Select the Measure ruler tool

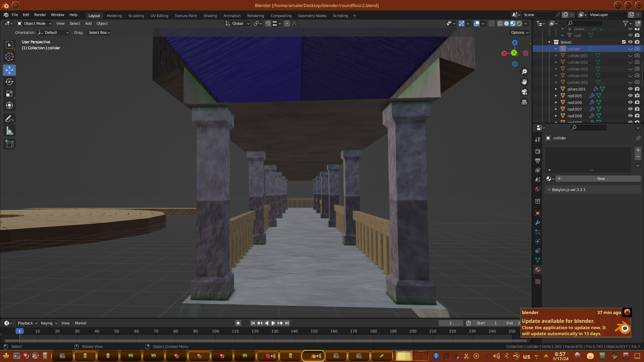tap(9, 131)
